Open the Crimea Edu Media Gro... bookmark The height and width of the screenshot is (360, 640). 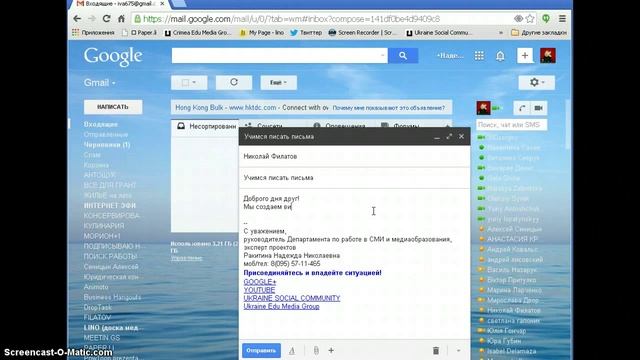(x=198, y=32)
